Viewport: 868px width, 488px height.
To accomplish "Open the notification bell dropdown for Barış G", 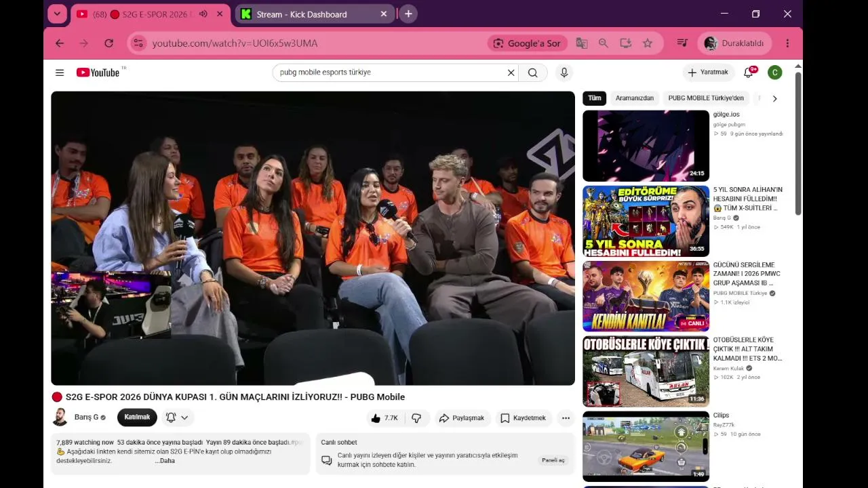I will (x=177, y=418).
